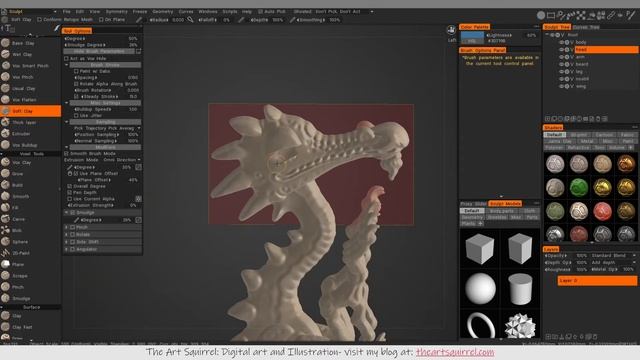This screenshot has height=360, width=640.
Task: Toggle Smooth Brush Mode checkbox
Action: (x=66, y=153)
